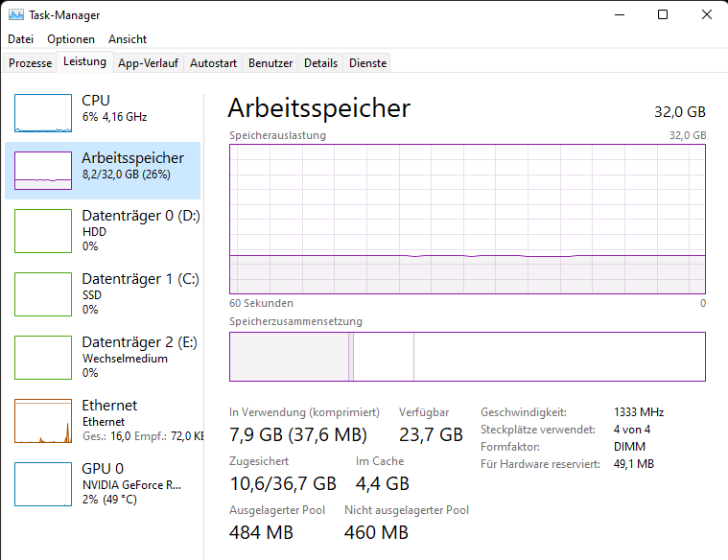The height and width of the screenshot is (560, 728).
Task: Open the GPU 0 NVIDIA GeForce graph
Action: pyautogui.click(x=43, y=484)
